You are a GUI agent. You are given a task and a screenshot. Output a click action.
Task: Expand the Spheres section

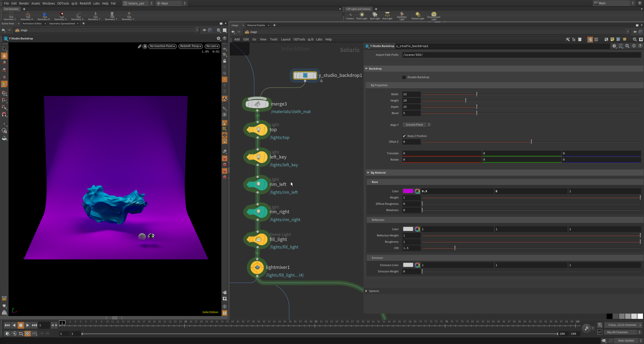tap(374, 291)
